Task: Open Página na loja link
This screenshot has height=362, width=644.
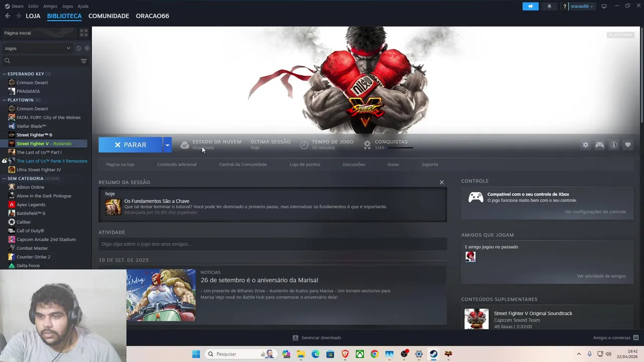Action: click(x=120, y=164)
